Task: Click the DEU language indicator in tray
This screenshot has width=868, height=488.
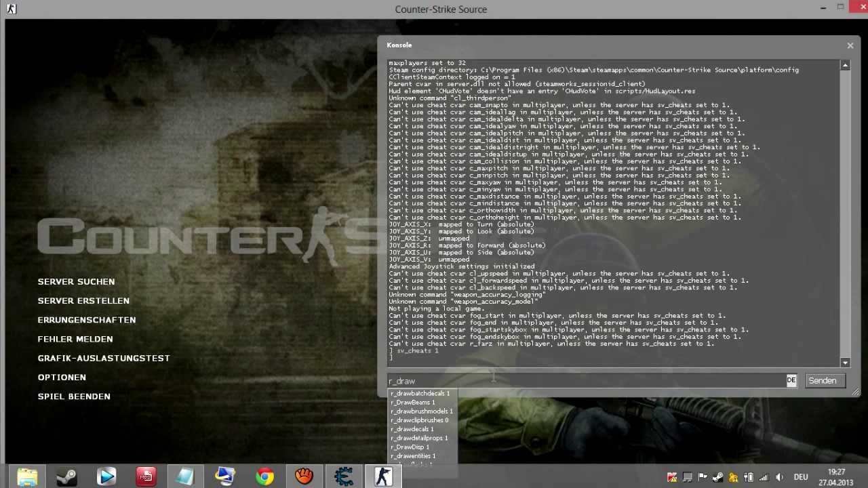Action: pos(802,477)
